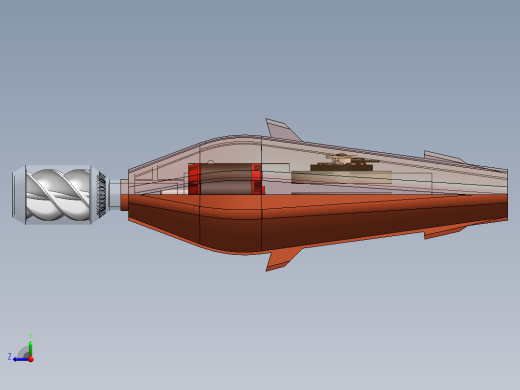Select the red battery block inside hull

coord(226,179)
